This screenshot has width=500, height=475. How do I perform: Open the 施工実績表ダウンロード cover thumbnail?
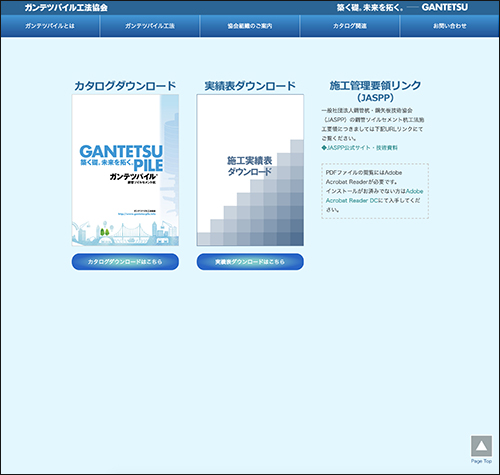click(x=250, y=170)
